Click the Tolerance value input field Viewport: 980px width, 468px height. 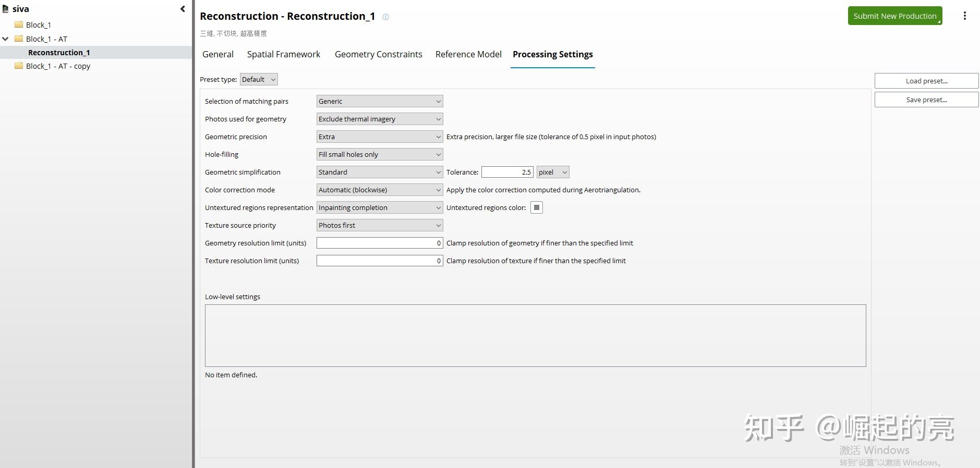507,172
